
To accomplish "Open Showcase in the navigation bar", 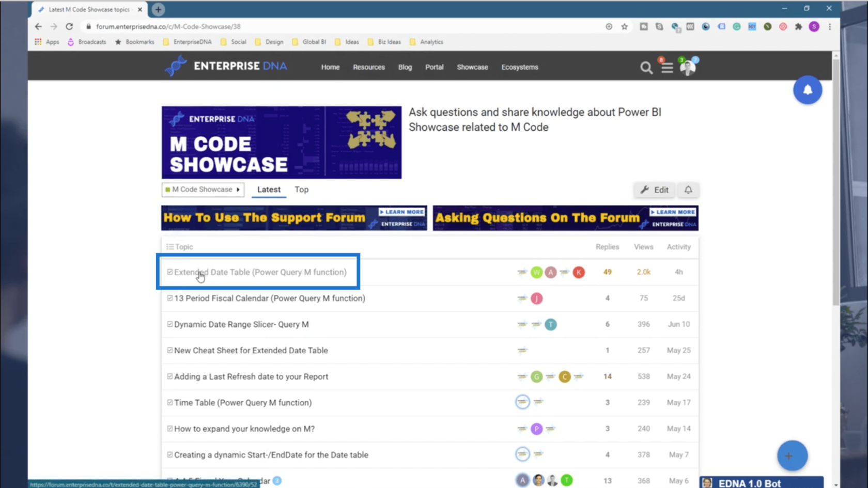I will point(472,67).
